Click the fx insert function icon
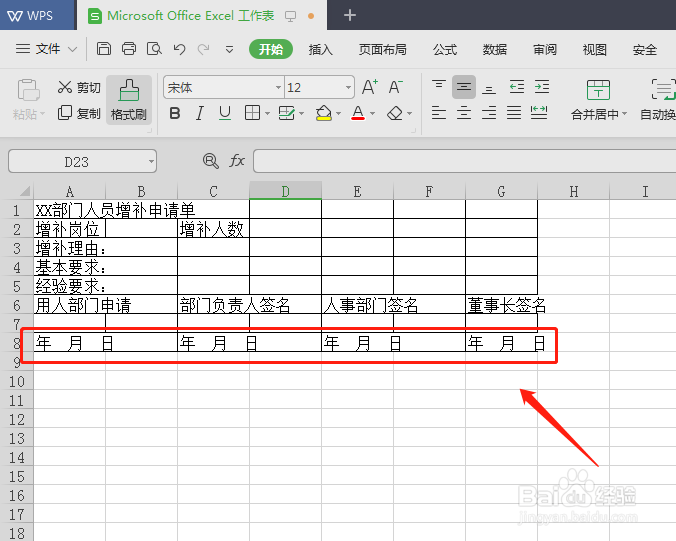The image size is (676, 541). pyautogui.click(x=237, y=161)
